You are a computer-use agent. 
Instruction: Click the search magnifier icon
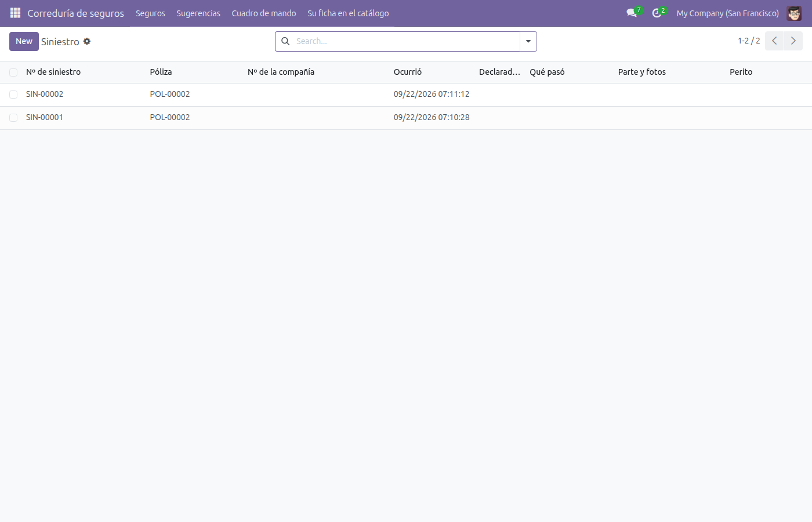coord(285,41)
